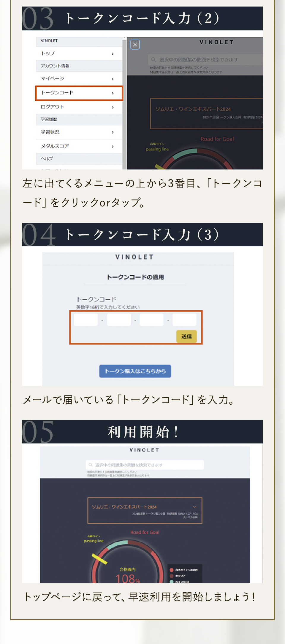Open メダルスコア menu entry
Viewport: 285px width, 644px height.
coord(79,146)
